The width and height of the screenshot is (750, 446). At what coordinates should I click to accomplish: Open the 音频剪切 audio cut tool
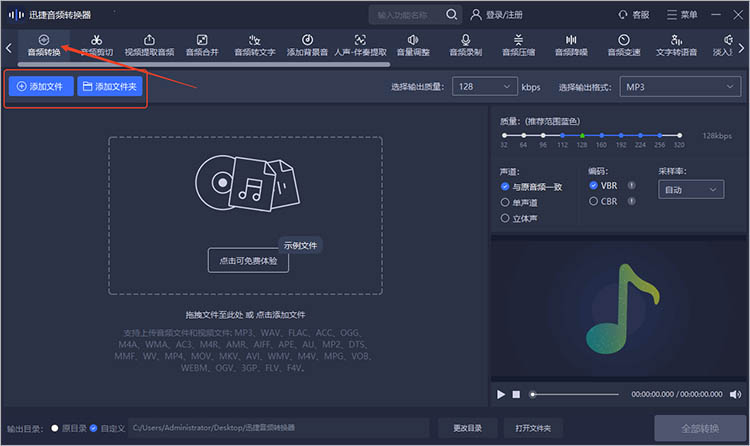(97, 45)
